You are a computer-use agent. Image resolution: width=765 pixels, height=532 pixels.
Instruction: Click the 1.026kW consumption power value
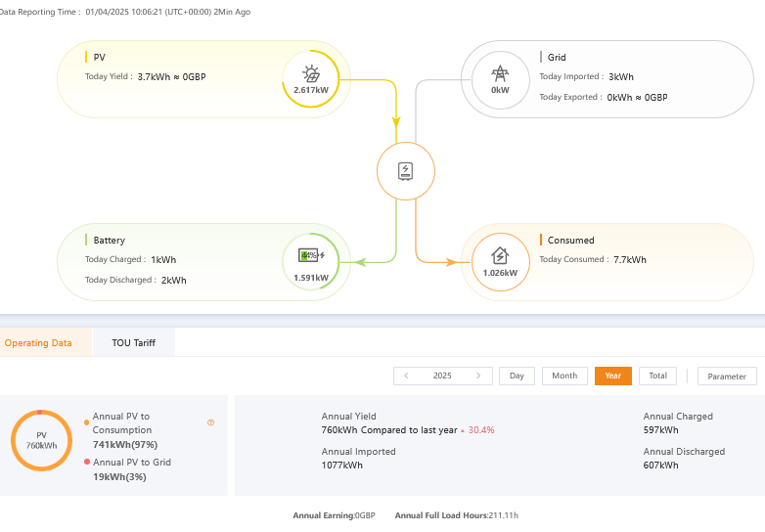tap(500, 273)
